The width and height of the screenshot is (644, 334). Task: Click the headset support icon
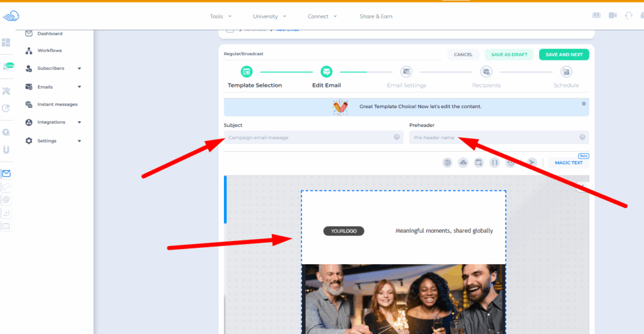tap(628, 16)
